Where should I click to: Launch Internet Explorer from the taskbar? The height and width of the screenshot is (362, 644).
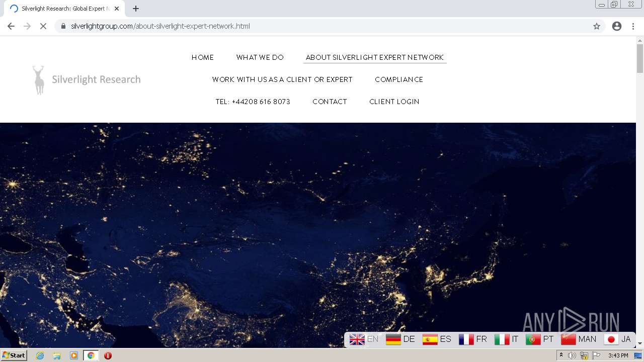click(40, 355)
